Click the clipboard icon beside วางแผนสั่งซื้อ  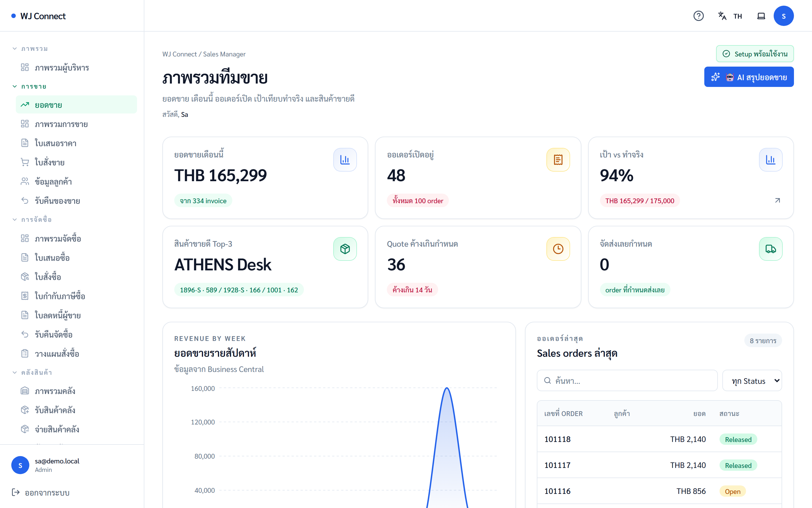tap(25, 353)
